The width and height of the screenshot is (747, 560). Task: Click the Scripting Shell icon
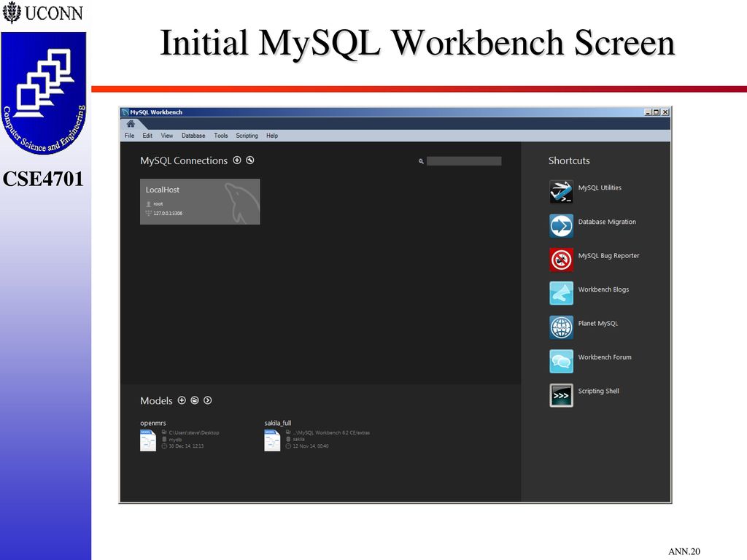coord(561,395)
